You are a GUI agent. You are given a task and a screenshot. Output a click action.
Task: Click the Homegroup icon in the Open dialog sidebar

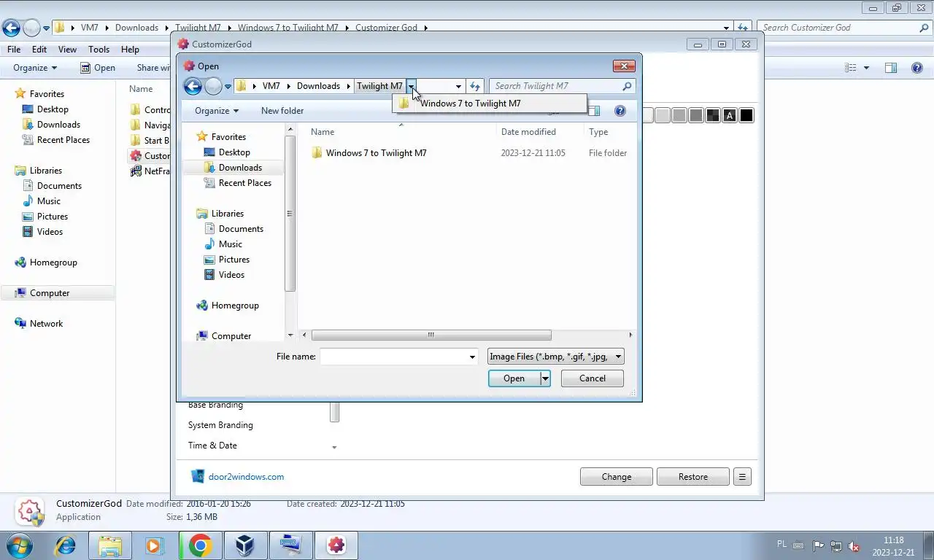pyautogui.click(x=202, y=306)
